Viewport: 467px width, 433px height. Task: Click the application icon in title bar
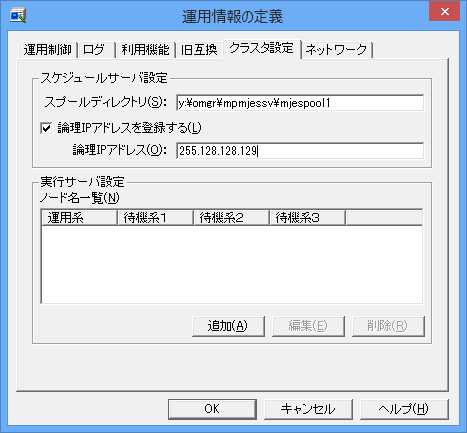(x=18, y=16)
